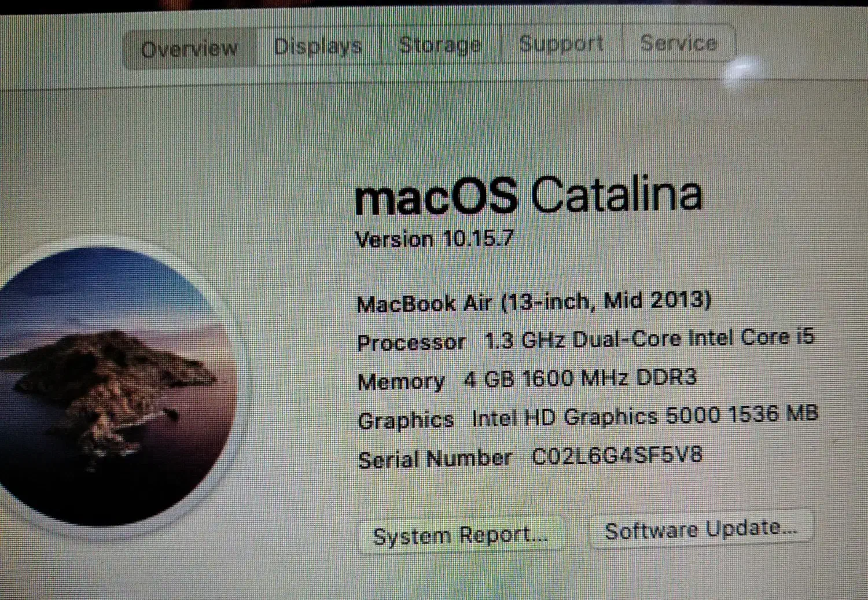Screen dimensions: 868x600
Task: Select the 1.3 GHz Dual-Core Intel Core i5 value
Action: 649,338
